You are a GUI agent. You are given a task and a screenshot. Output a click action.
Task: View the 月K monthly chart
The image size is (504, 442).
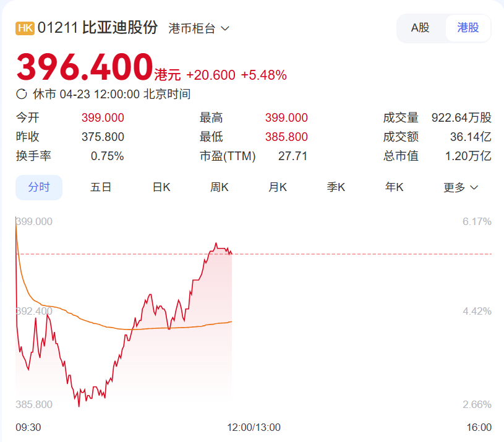[278, 187]
